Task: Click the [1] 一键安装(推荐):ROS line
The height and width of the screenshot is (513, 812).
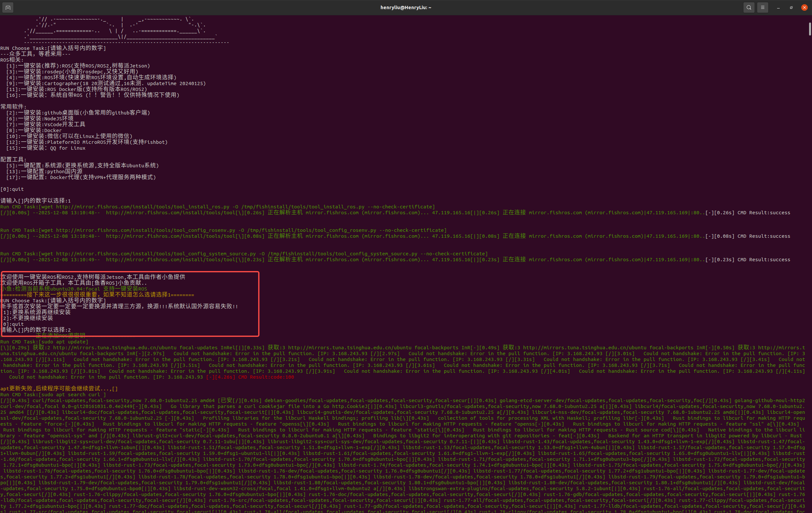Action: click(x=78, y=66)
